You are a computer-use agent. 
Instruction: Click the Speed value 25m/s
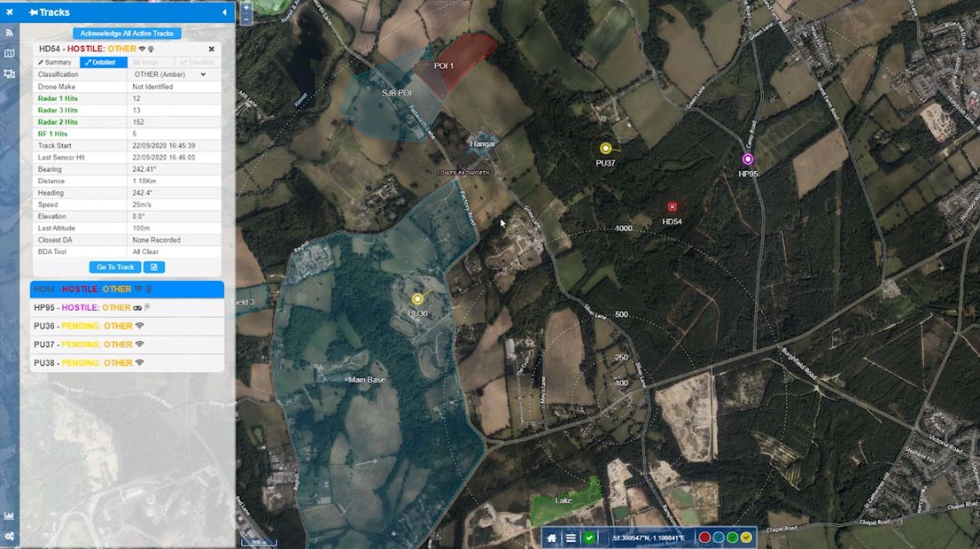click(141, 205)
